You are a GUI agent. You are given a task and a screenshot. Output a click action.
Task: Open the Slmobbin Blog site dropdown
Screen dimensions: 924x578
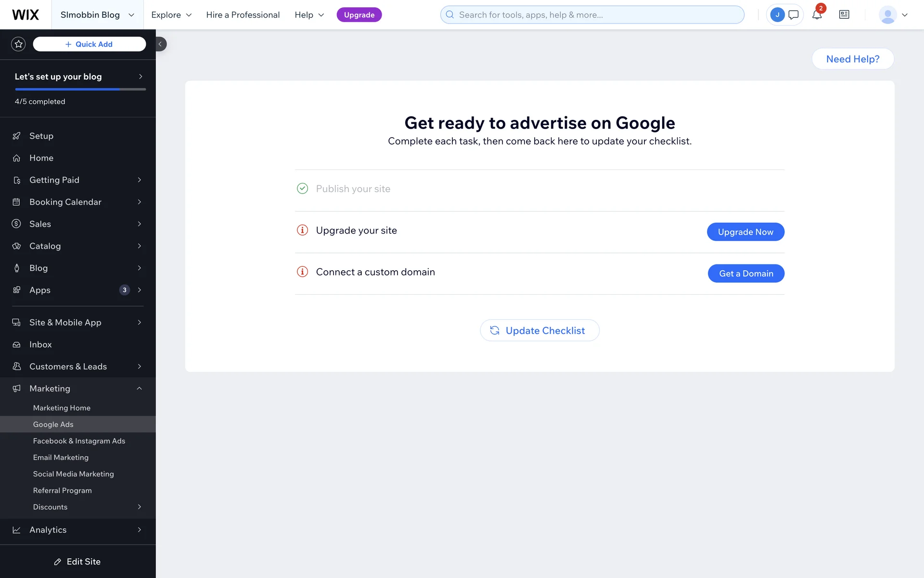tap(97, 14)
